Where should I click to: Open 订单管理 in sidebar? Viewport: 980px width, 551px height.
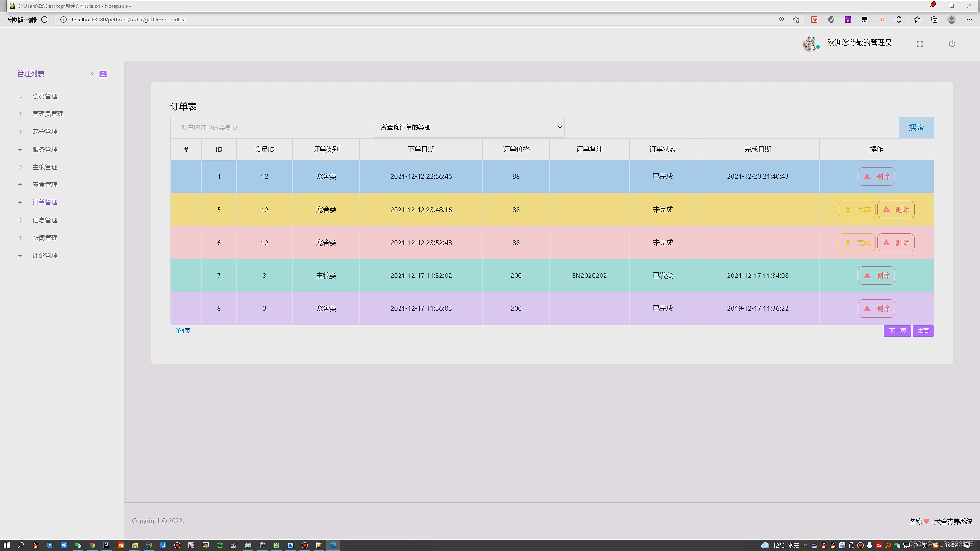[x=45, y=202]
